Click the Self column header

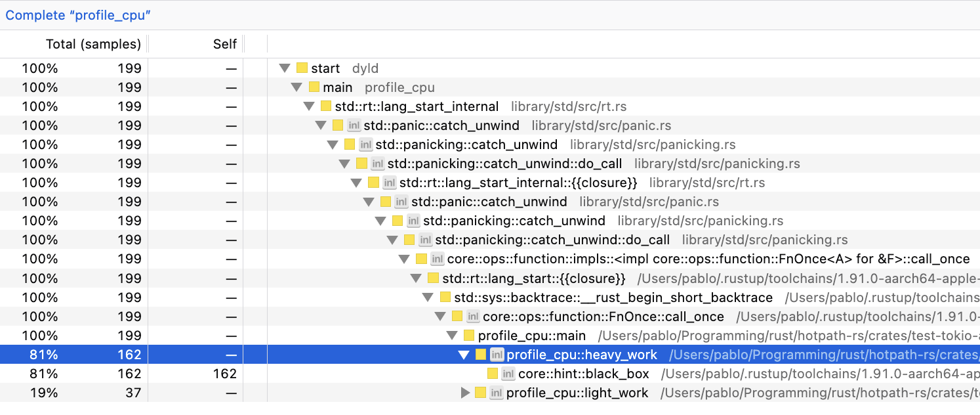(224, 43)
